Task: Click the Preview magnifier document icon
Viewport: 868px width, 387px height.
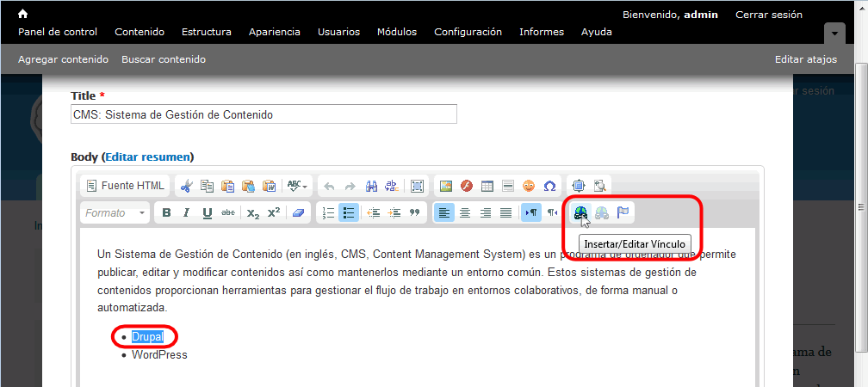Action: (599, 187)
